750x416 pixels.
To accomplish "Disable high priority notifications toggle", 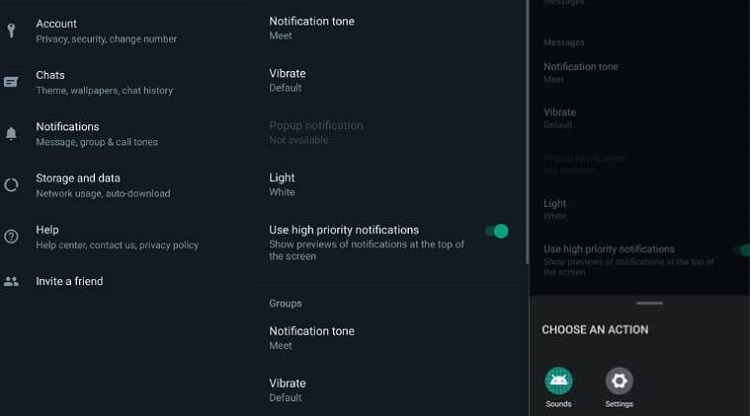I will pos(497,231).
